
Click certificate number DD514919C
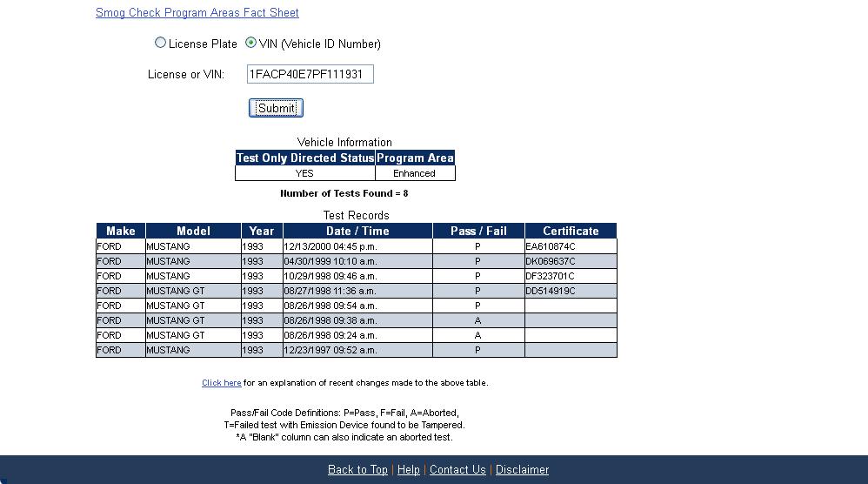click(551, 291)
